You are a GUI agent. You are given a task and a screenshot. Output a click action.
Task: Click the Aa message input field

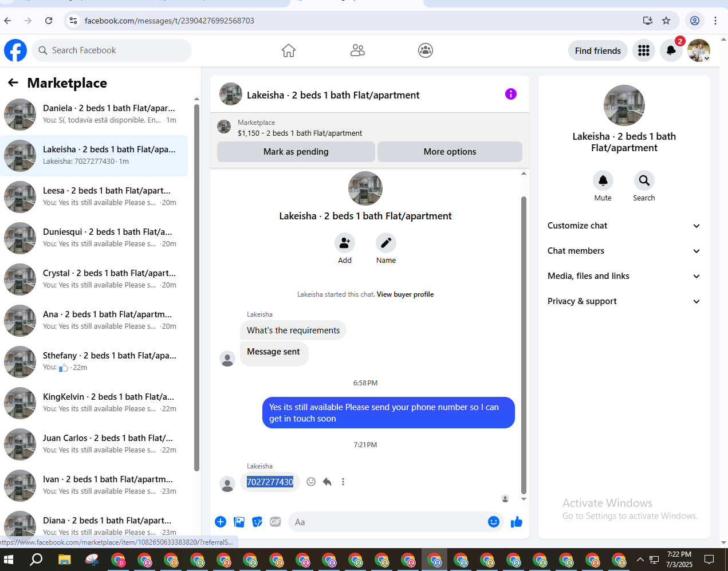(389, 522)
